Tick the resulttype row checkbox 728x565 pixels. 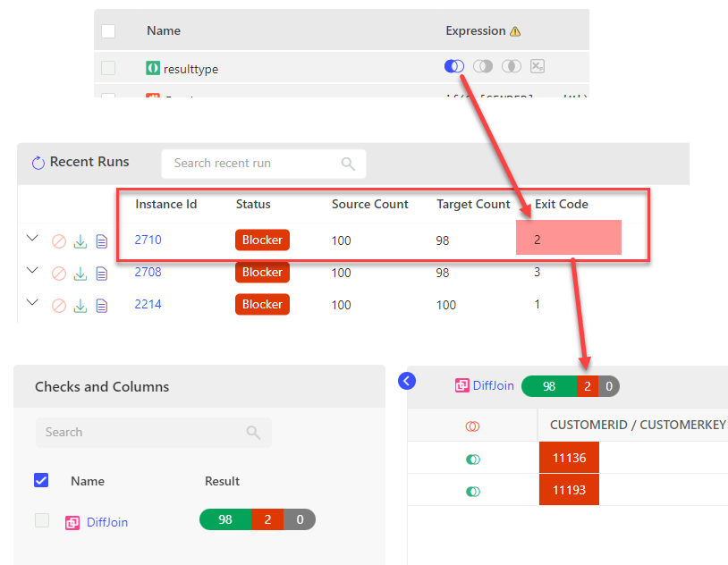(x=108, y=68)
